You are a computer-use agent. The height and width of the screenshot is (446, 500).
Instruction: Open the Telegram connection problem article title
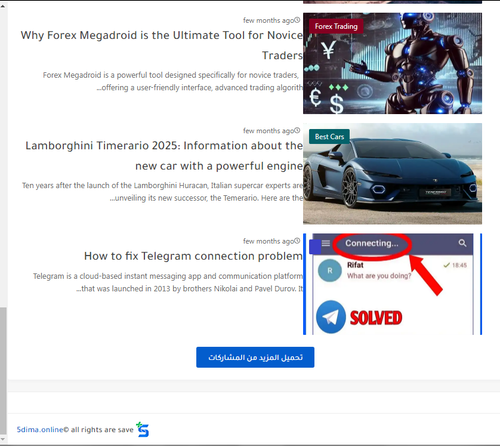[x=193, y=256]
